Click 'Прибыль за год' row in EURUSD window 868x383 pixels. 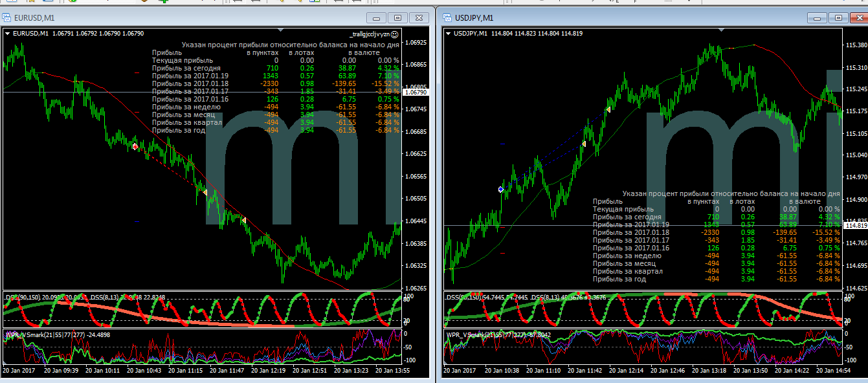coord(276,130)
